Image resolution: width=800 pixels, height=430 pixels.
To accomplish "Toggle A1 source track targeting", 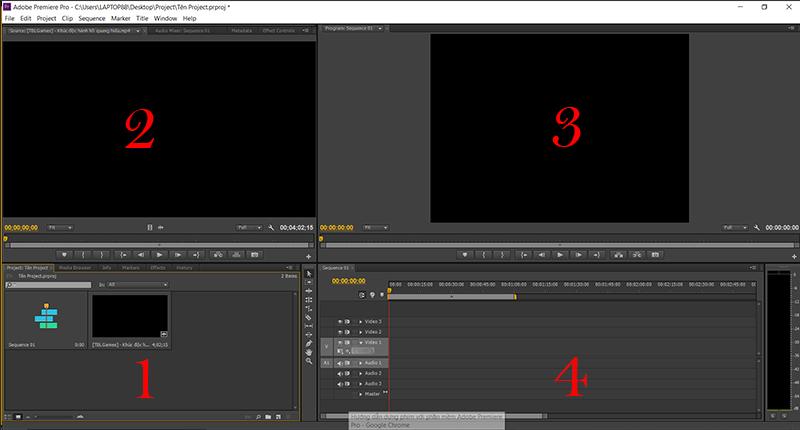I will (327, 363).
